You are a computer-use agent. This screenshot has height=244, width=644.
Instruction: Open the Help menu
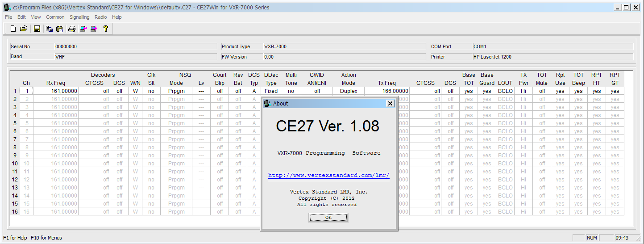coord(117,17)
